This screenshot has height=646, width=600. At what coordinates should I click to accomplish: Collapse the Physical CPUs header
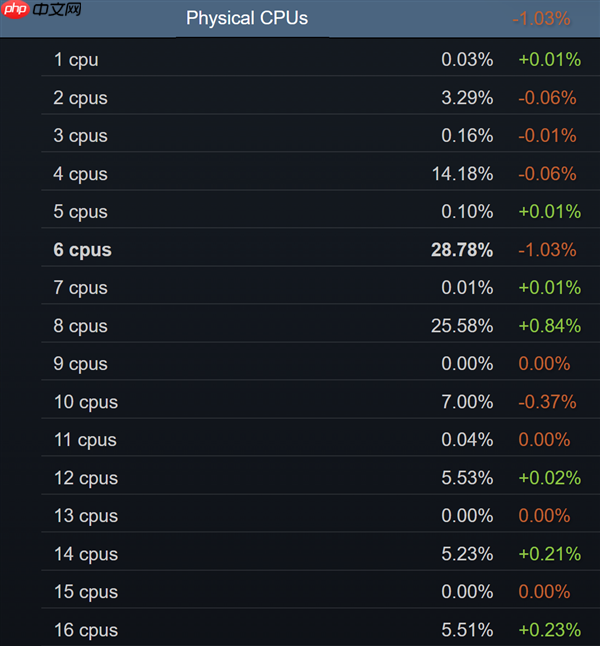pyautogui.click(x=247, y=18)
